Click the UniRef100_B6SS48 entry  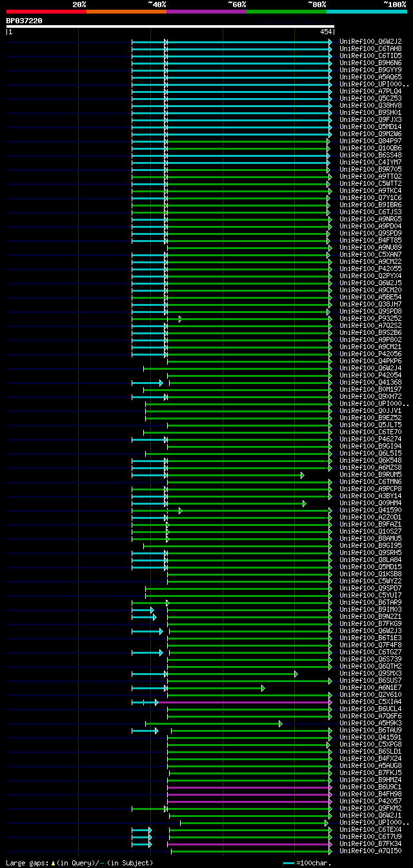370,155
